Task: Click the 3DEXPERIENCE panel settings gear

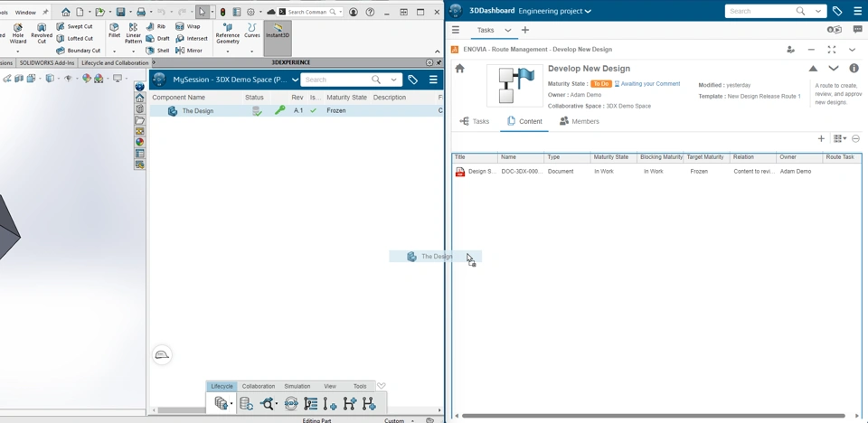Action: pos(429,62)
